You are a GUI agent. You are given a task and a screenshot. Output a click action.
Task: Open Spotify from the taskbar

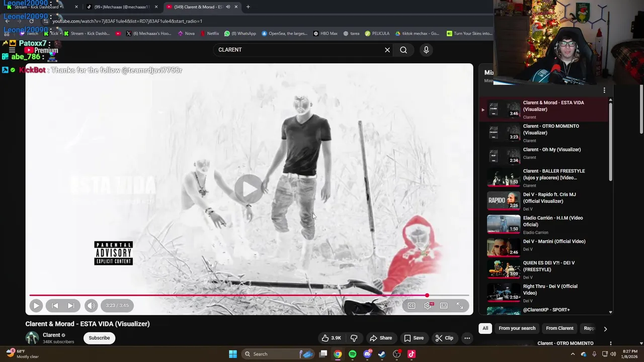tap(353, 354)
